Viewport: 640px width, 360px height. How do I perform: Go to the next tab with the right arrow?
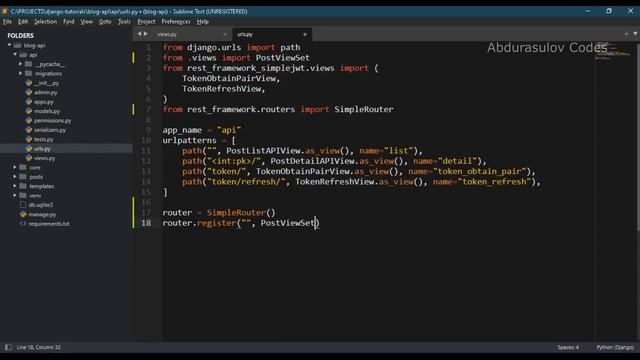click(x=145, y=34)
